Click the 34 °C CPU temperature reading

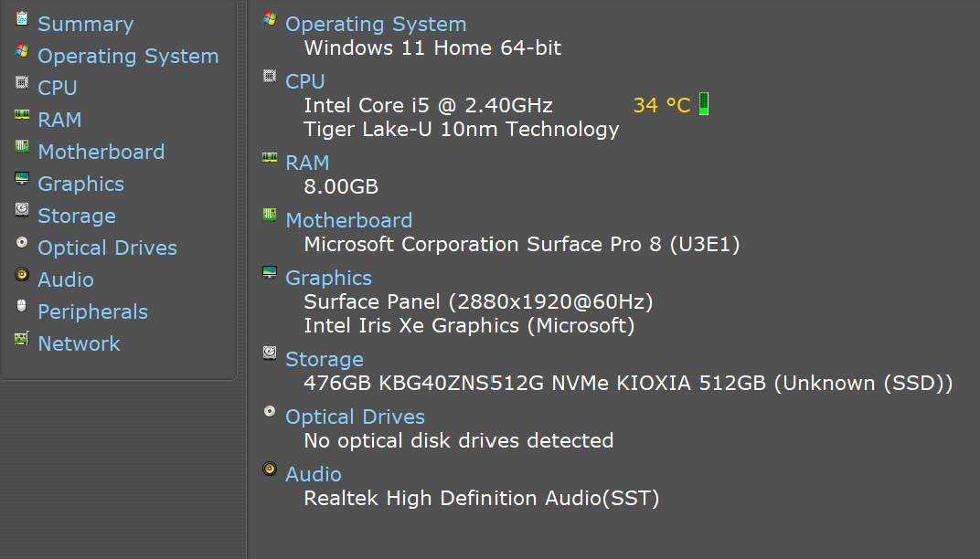[661, 105]
